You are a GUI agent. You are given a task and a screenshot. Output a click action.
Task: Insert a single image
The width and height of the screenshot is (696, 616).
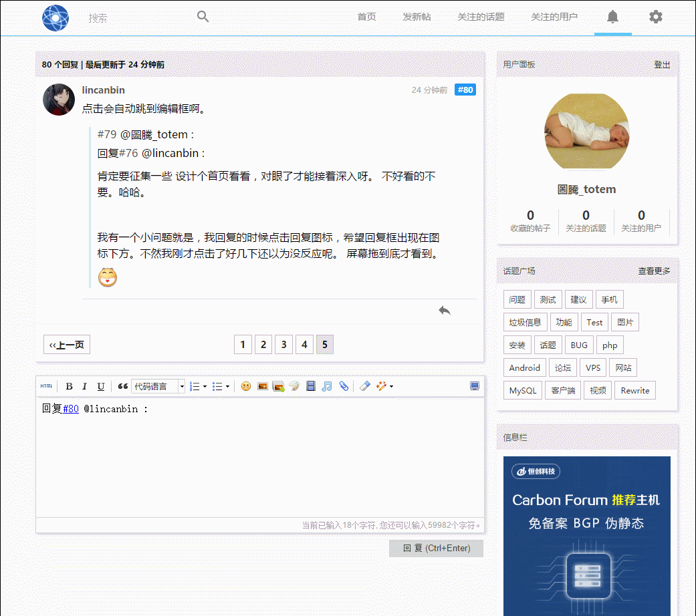262,386
